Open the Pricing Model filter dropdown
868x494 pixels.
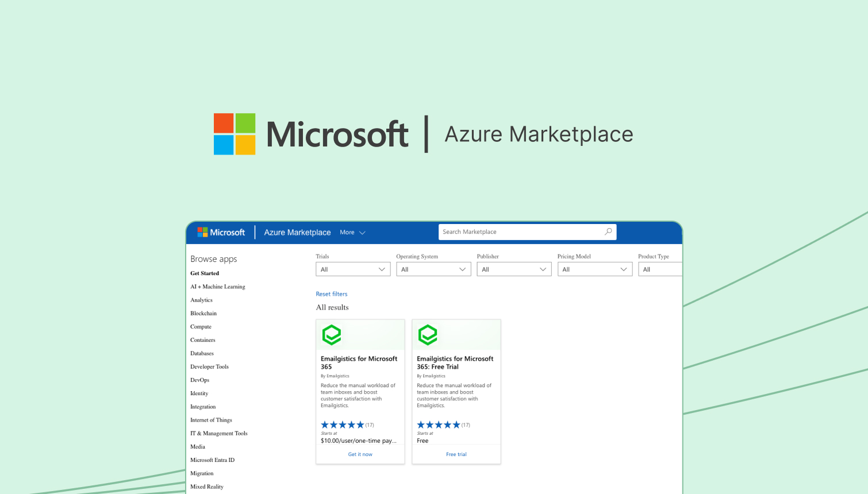[595, 269]
